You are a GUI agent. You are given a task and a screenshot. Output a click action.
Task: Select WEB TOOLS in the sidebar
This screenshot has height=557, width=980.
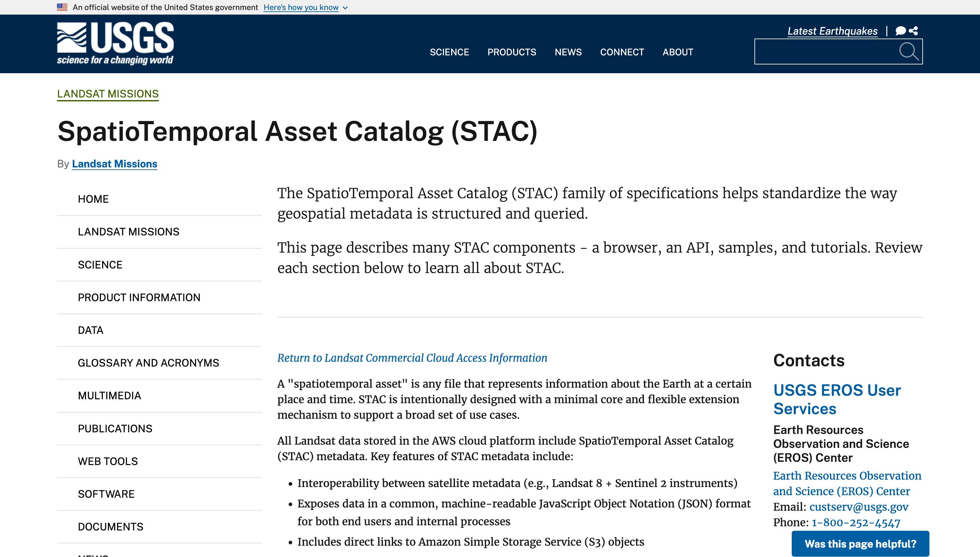pos(159,461)
